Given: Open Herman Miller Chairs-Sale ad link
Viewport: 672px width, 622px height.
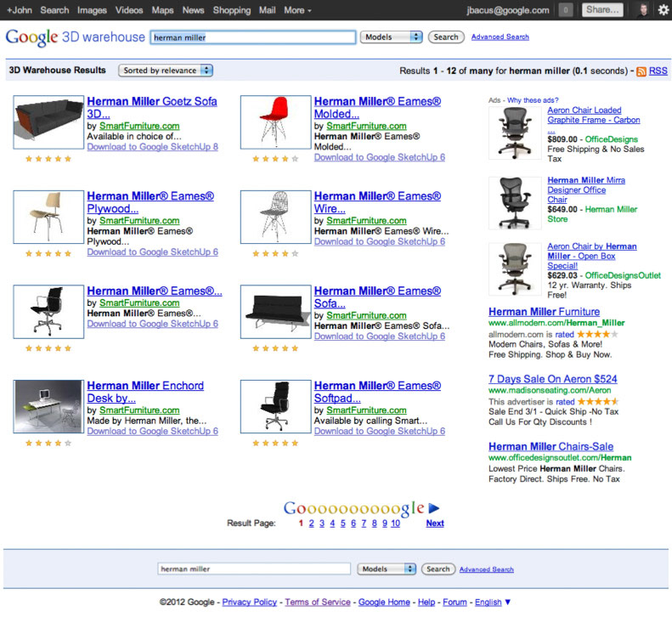Looking at the screenshot, I should pyautogui.click(x=551, y=446).
